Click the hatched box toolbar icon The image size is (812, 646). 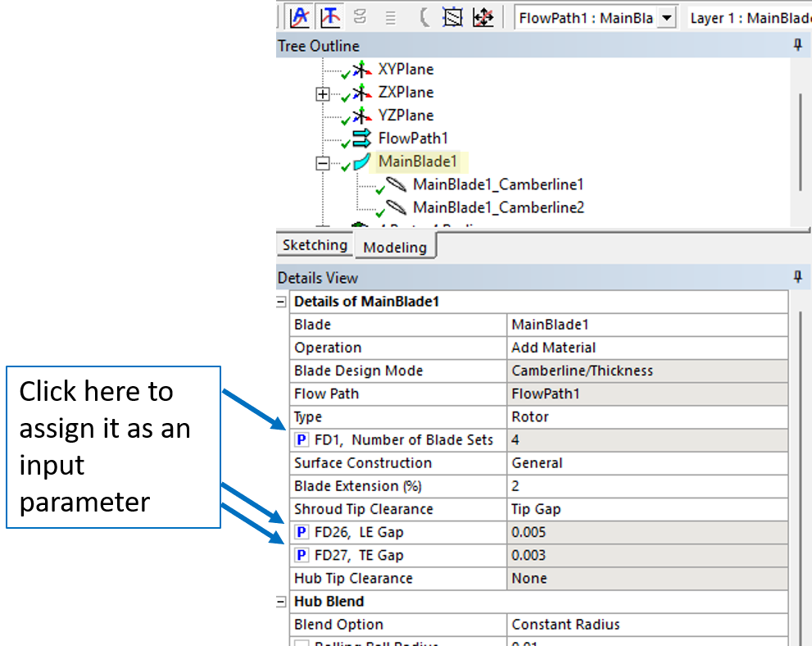(452, 17)
